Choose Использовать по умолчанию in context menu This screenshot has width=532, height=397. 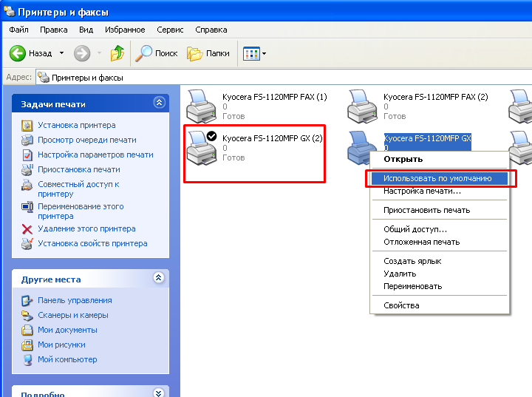(x=440, y=178)
